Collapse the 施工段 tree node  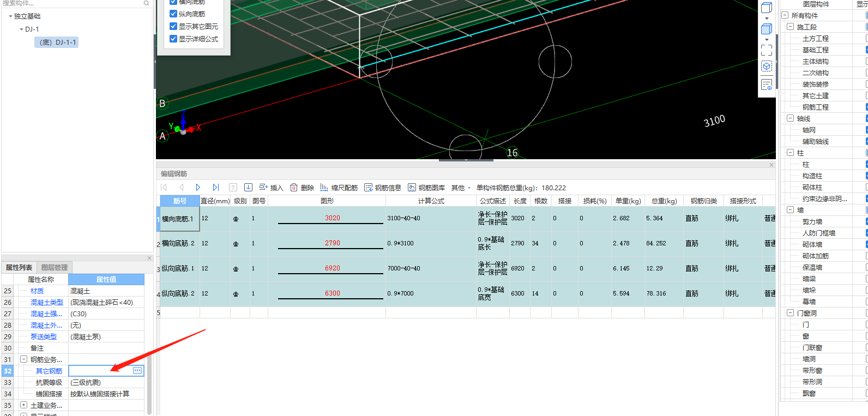click(x=790, y=27)
